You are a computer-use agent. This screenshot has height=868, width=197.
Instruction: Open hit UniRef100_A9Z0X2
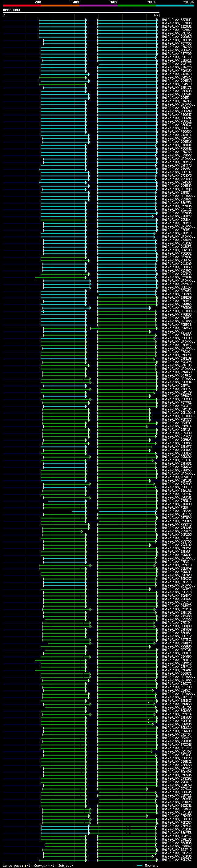pos(177,30)
